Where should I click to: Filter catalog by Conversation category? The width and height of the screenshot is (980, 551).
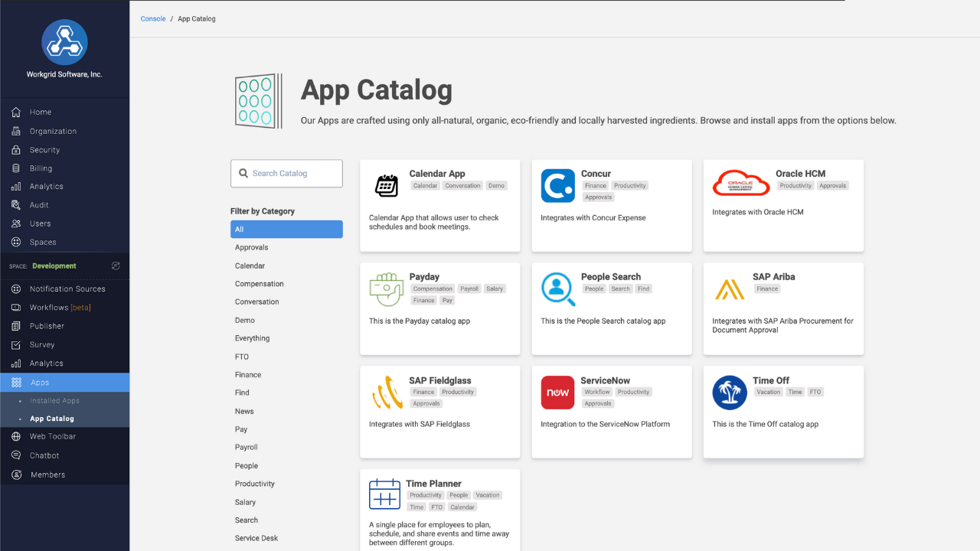pyautogui.click(x=257, y=302)
